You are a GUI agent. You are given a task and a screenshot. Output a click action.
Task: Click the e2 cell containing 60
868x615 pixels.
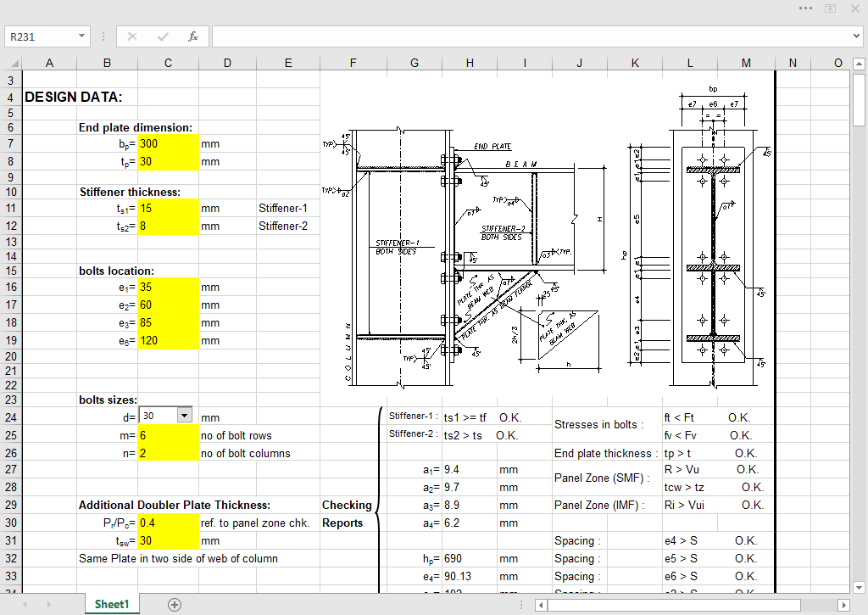click(168, 305)
